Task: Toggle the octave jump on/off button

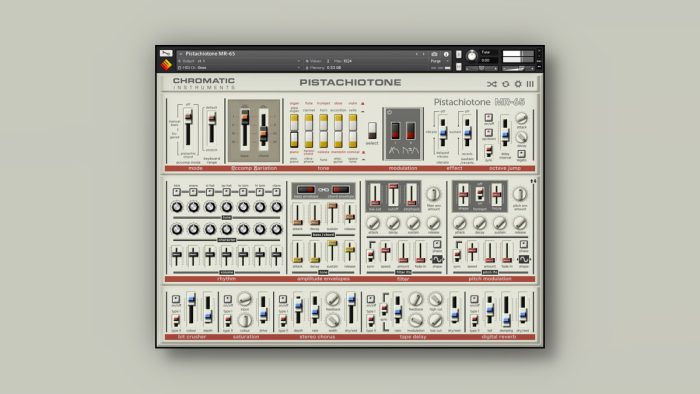Action: coord(488,118)
